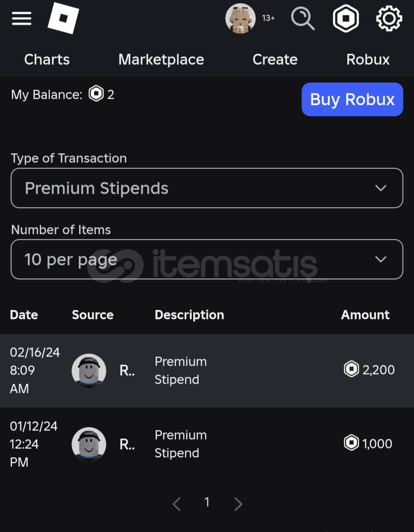Go to next page arrow
Image resolution: width=414 pixels, height=532 pixels.
click(x=238, y=503)
